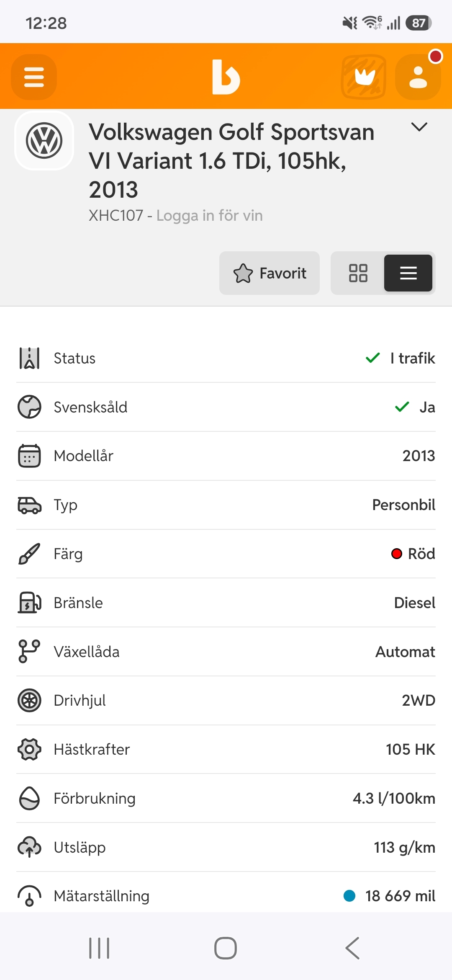
Task: Tap the Bränsle fuel pump icon
Action: [29, 603]
